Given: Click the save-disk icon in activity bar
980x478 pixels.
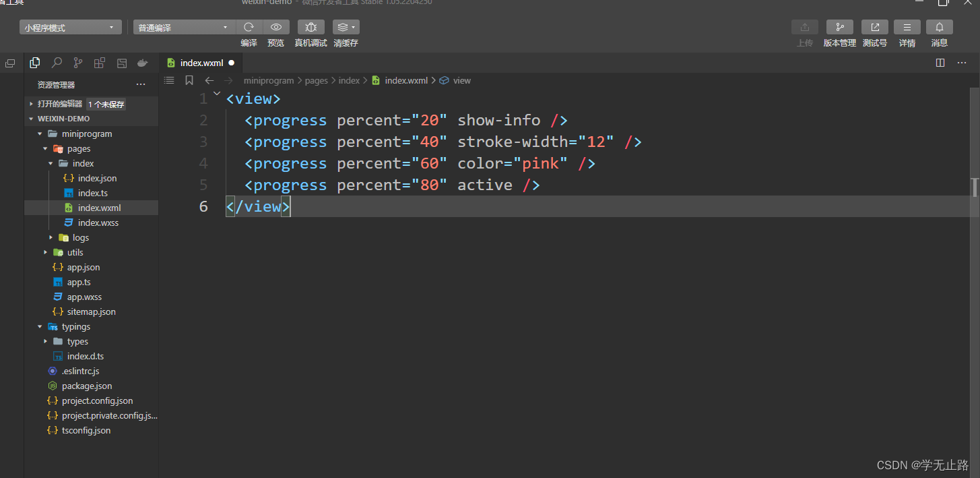Looking at the screenshot, I should coord(122,63).
